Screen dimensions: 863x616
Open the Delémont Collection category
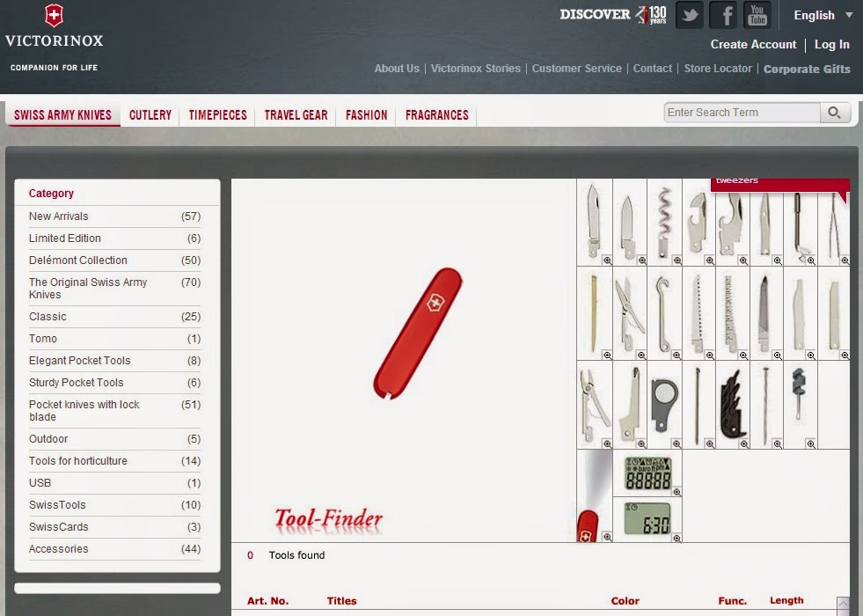[x=114, y=260]
